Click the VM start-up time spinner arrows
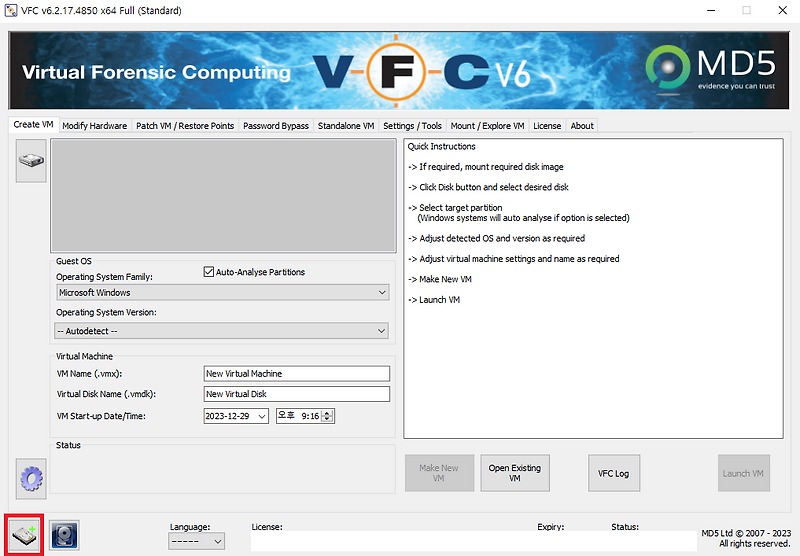 [x=328, y=416]
